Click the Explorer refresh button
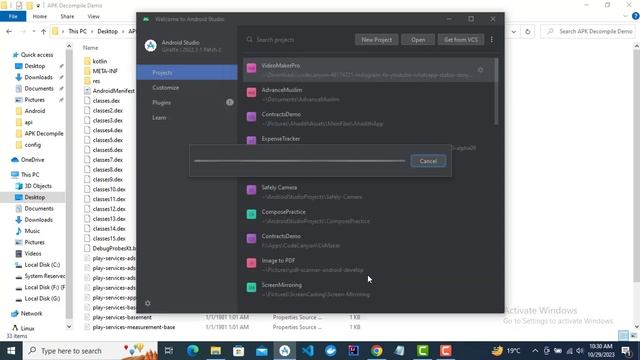This screenshot has width=640, height=360. pos(528,31)
